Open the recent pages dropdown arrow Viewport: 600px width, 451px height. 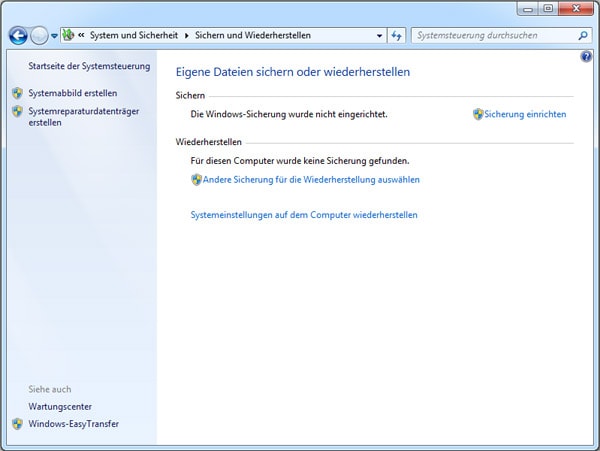54,36
